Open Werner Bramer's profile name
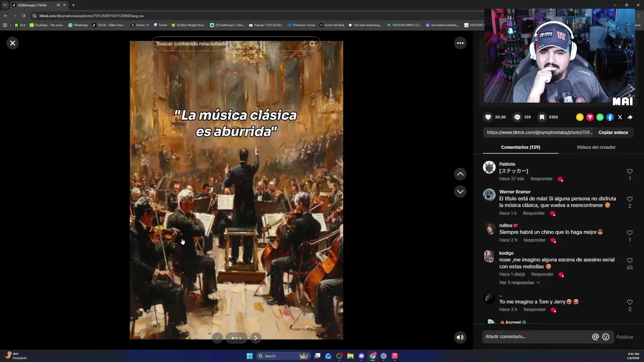This screenshot has width=644, height=362. pyautogui.click(x=515, y=192)
